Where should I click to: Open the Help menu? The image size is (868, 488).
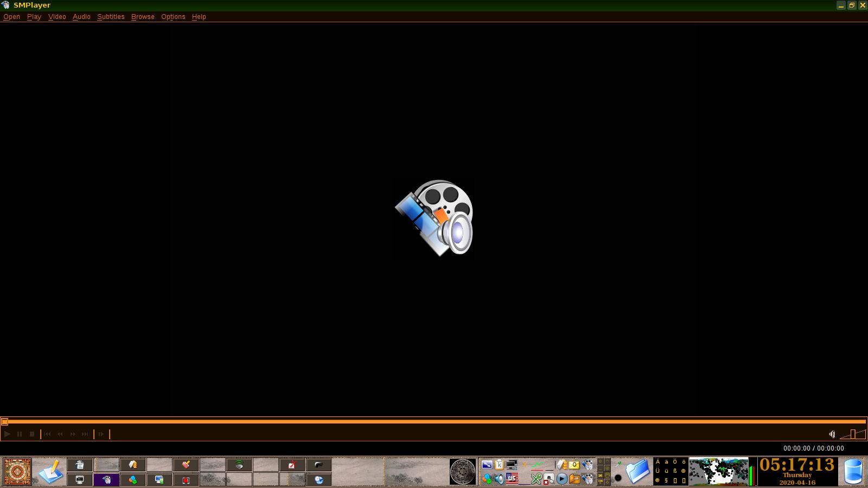pyautogui.click(x=199, y=17)
